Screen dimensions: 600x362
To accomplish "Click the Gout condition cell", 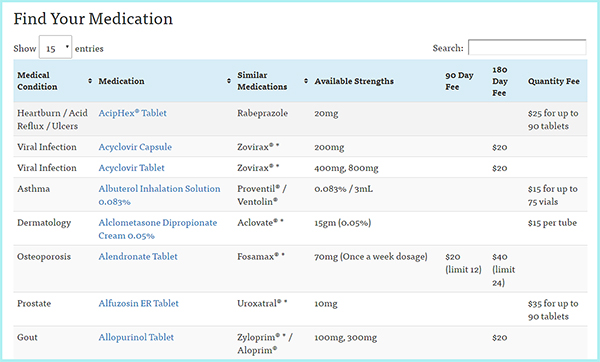I will (x=27, y=337).
